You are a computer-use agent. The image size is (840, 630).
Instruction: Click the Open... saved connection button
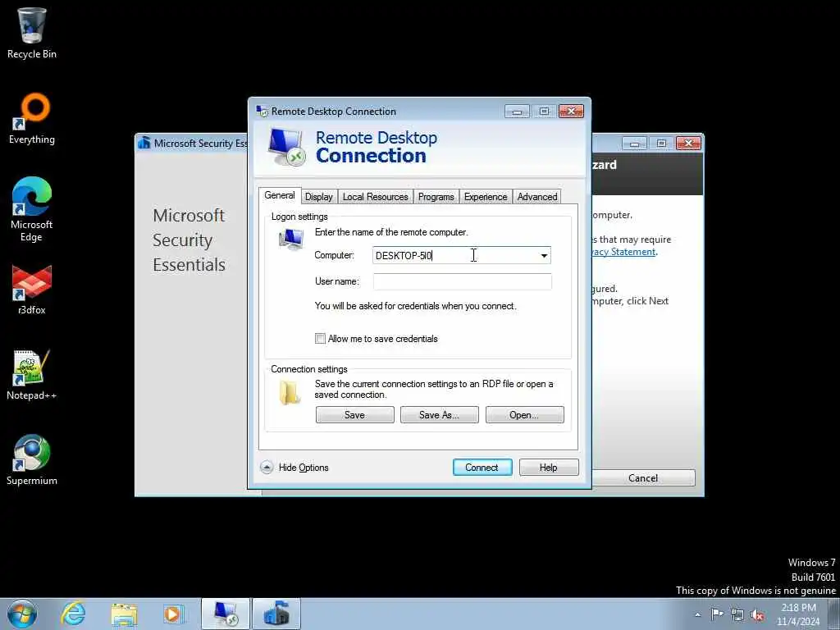[524, 414]
